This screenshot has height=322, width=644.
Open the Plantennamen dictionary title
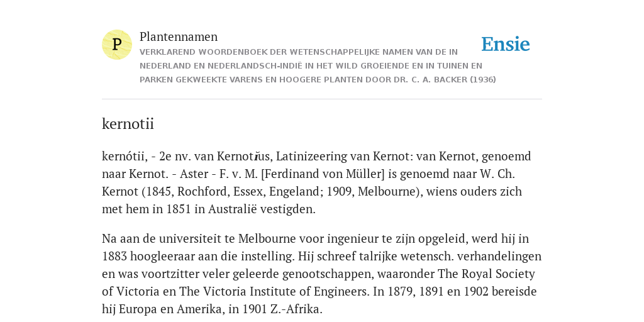click(x=179, y=36)
